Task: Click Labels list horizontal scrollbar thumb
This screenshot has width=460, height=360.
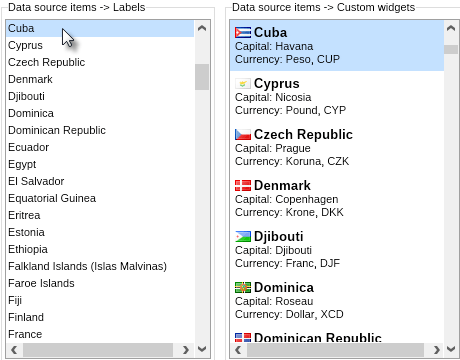Action: pos(98,350)
